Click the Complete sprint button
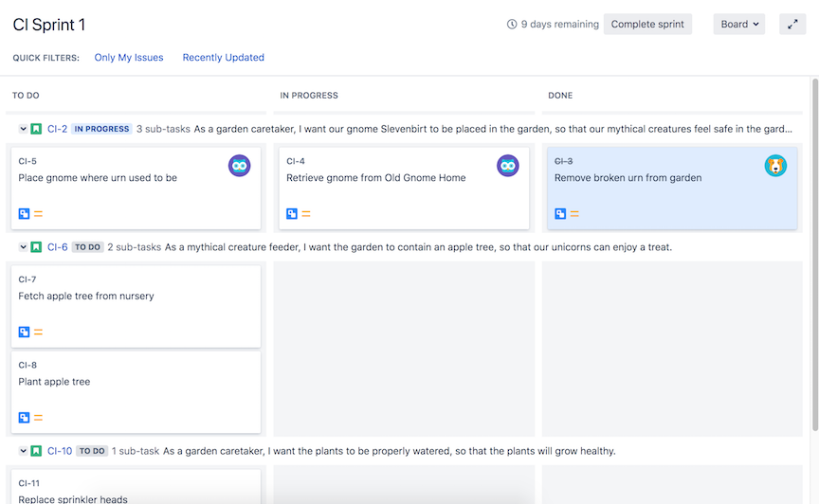 pyautogui.click(x=647, y=24)
